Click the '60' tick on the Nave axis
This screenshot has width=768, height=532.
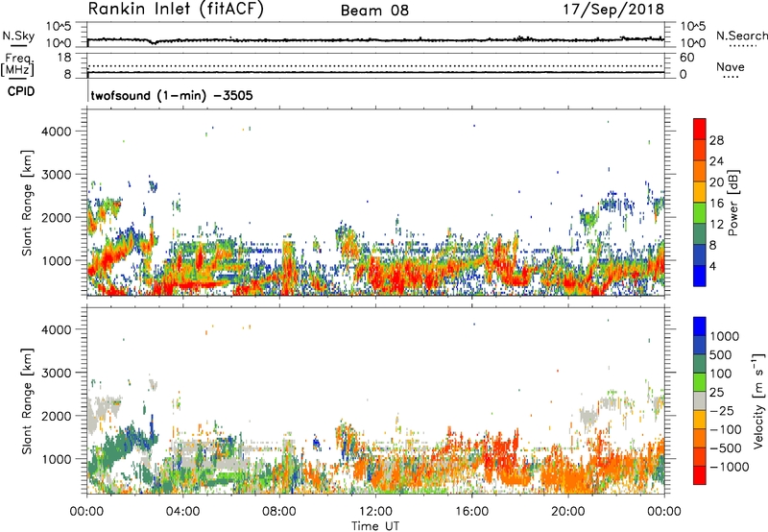(x=686, y=58)
